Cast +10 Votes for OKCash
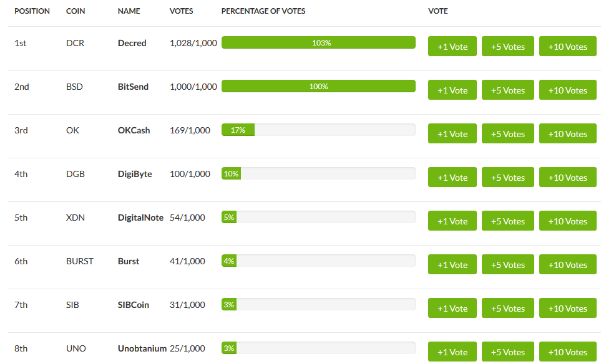Viewport: 601px width, 364px height. [x=568, y=133]
